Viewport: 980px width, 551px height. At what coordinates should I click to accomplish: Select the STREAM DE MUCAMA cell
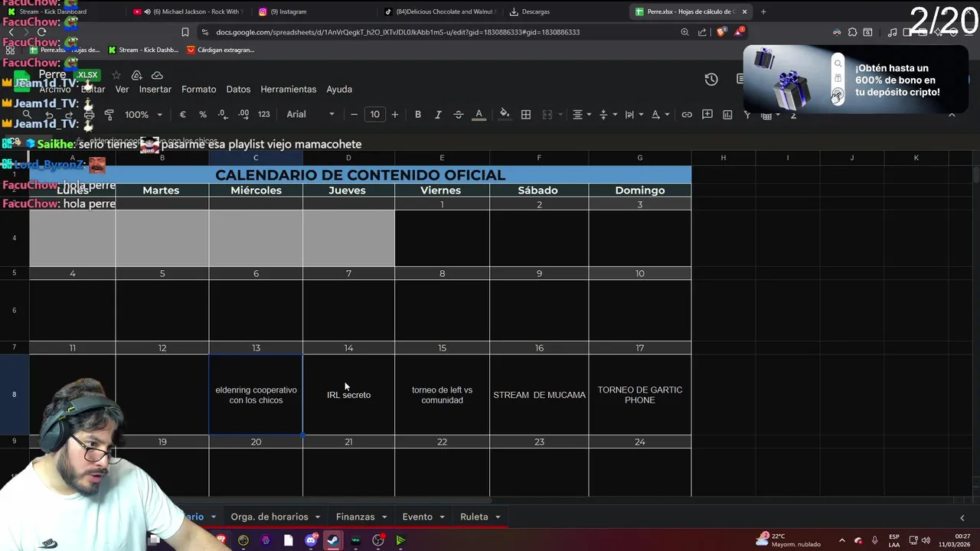(x=539, y=395)
